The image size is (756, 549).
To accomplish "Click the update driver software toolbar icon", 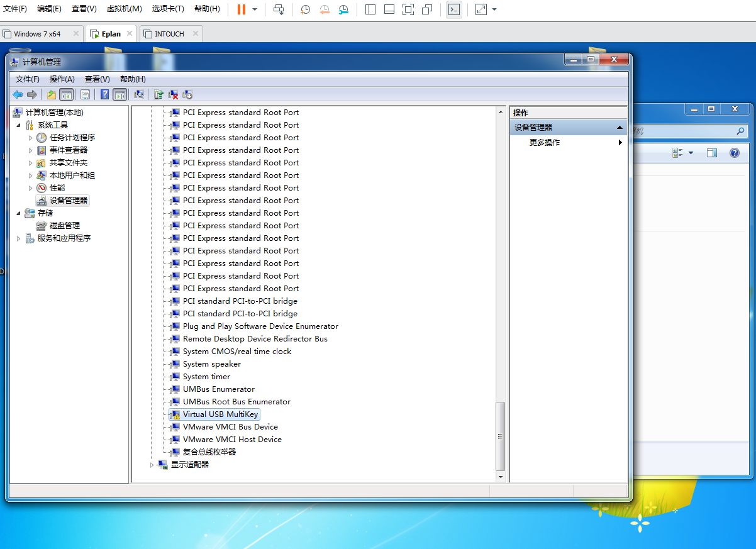I will coord(158,94).
